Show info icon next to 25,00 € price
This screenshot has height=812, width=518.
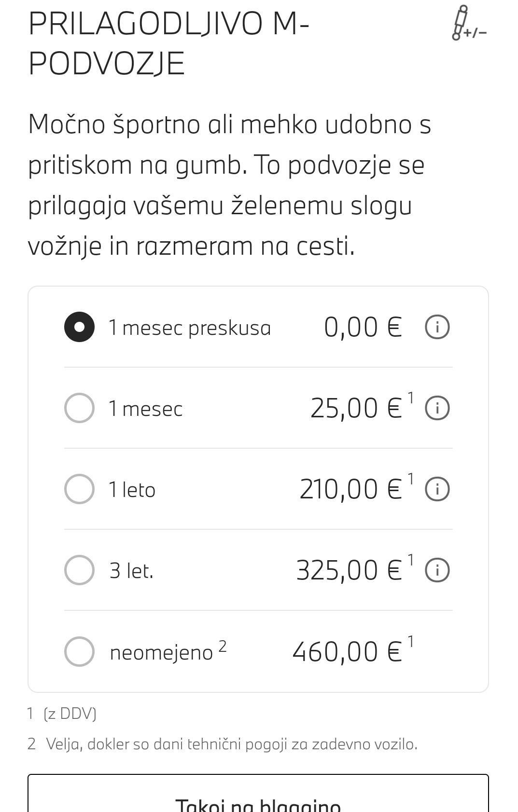437,408
